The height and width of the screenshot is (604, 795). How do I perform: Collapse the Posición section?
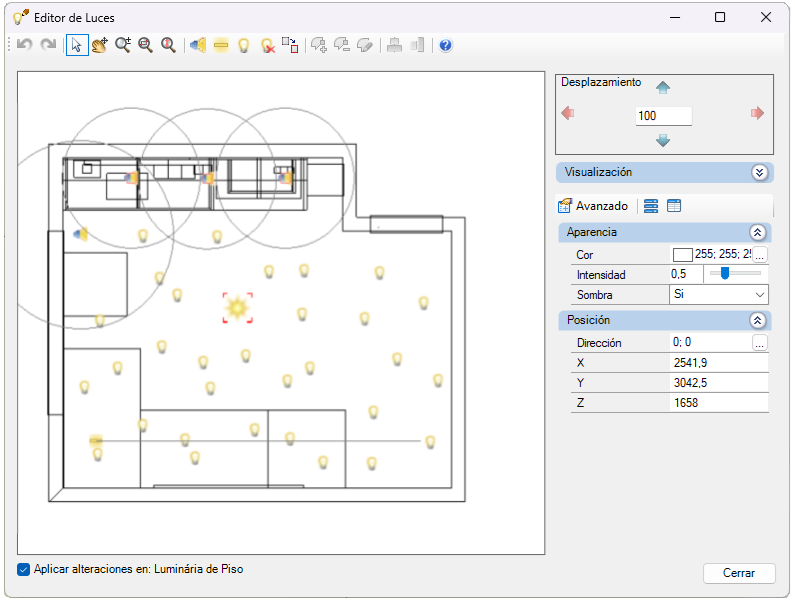tap(757, 321)
